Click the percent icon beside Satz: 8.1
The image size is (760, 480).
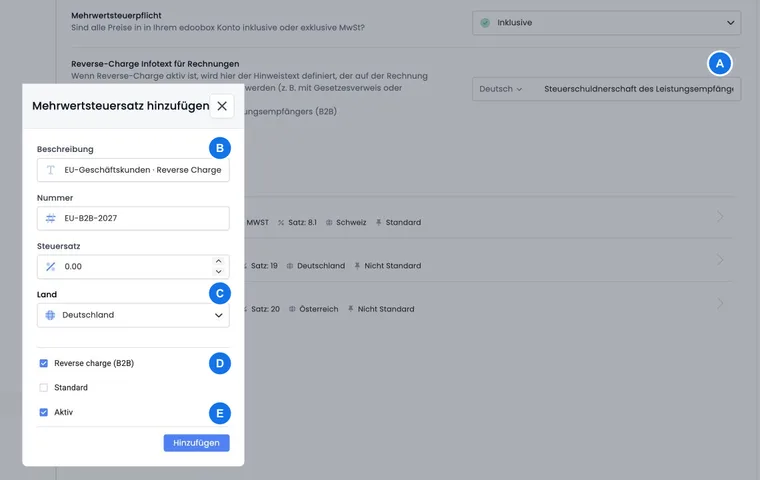click(281, 223)
